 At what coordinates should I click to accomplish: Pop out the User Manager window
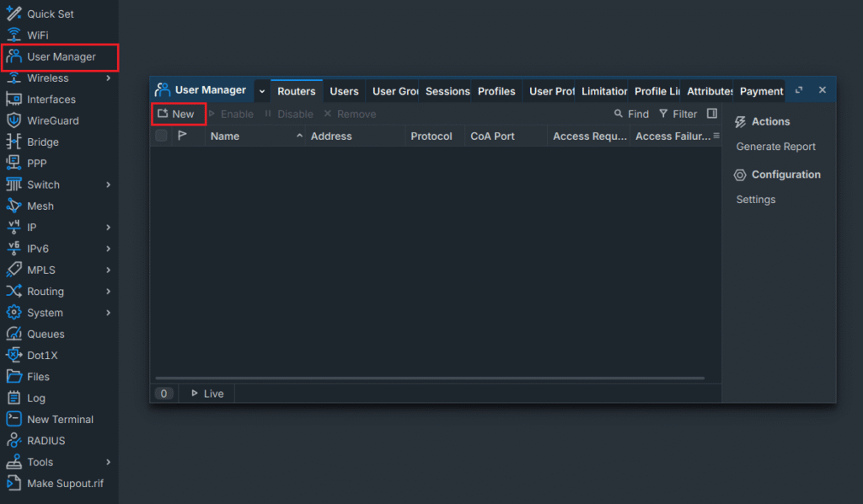[x=799, y=90]
